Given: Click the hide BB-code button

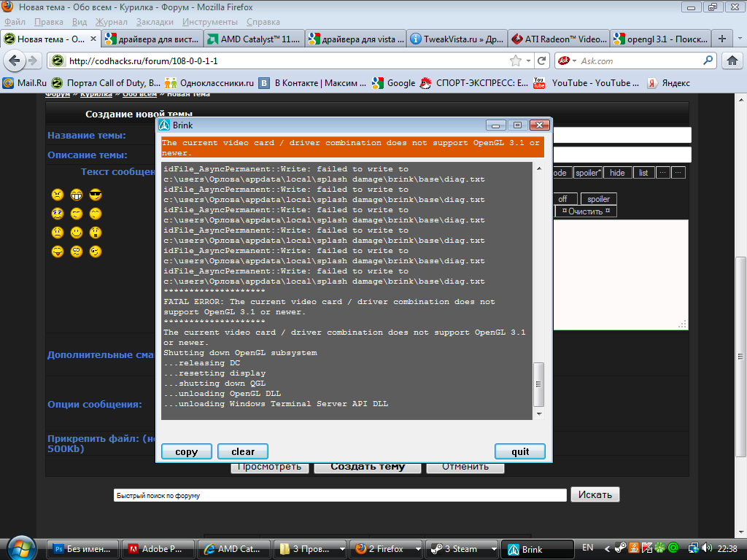Looking at the screenshot, I should (x=617, y=173).
